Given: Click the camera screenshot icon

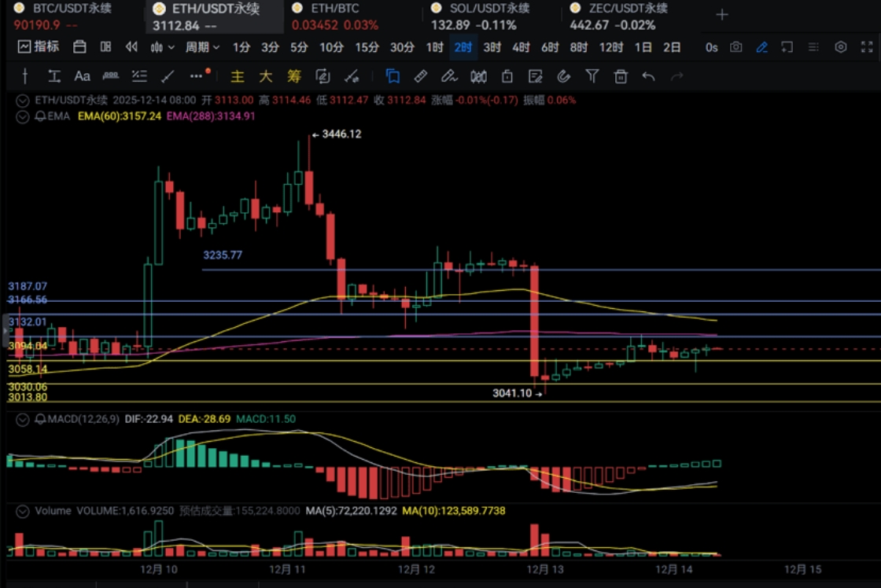Looking at the screenshot, I should tap(735, 47).
